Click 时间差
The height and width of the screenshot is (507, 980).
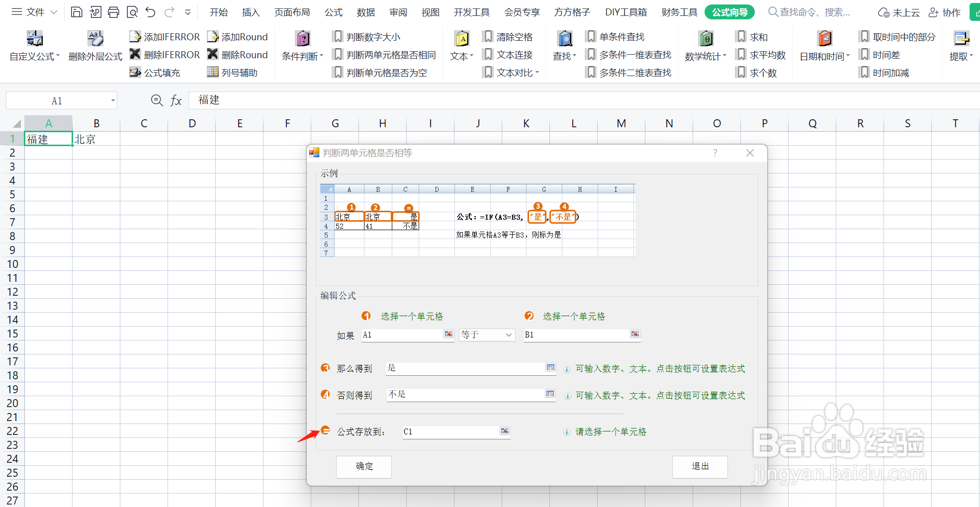click(x=880, y=55)
